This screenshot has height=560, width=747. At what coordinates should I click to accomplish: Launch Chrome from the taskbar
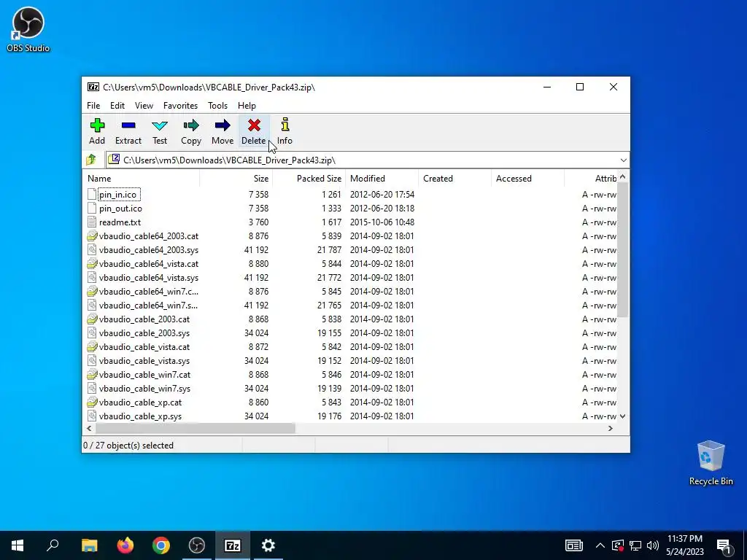[x=161, y=545]
